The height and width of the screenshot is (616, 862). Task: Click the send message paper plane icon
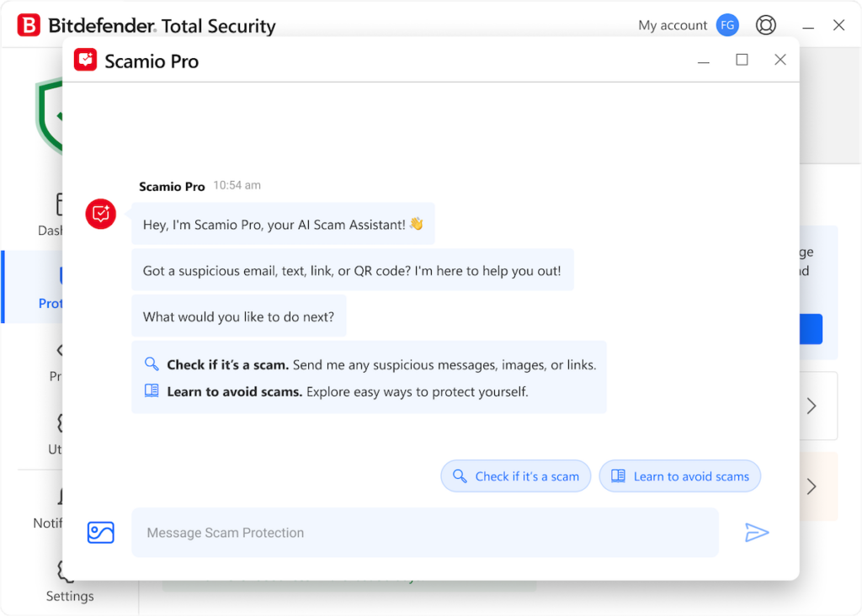click(x=757, y=532)
